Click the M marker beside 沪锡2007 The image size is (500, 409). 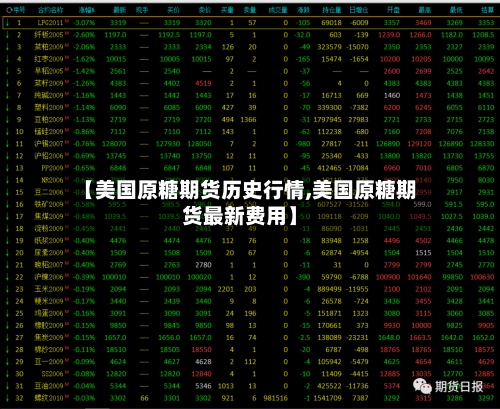click(x=67, y=142)
